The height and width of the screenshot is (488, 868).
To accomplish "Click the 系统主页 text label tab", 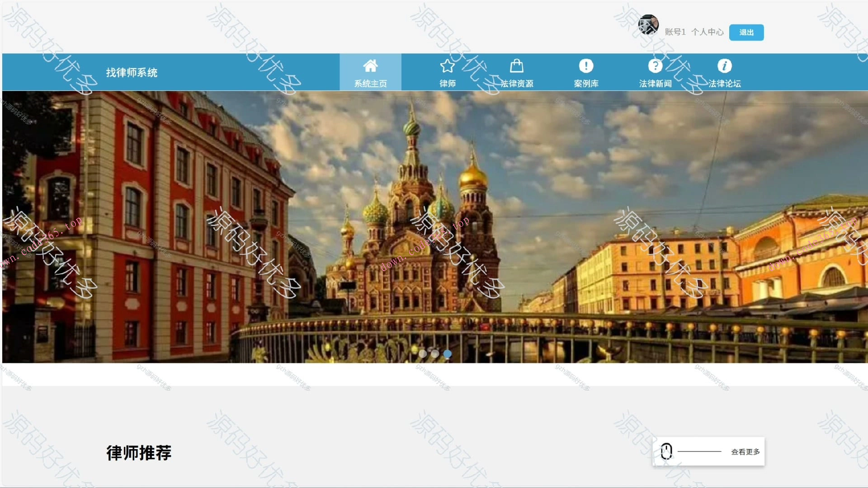I will (x=370, y=84).
